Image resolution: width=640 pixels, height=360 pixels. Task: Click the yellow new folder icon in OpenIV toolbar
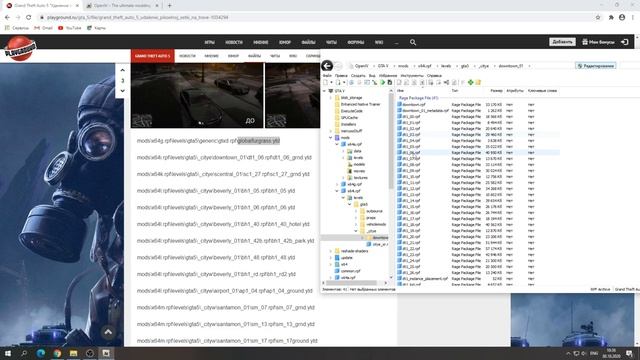[478, 82]
